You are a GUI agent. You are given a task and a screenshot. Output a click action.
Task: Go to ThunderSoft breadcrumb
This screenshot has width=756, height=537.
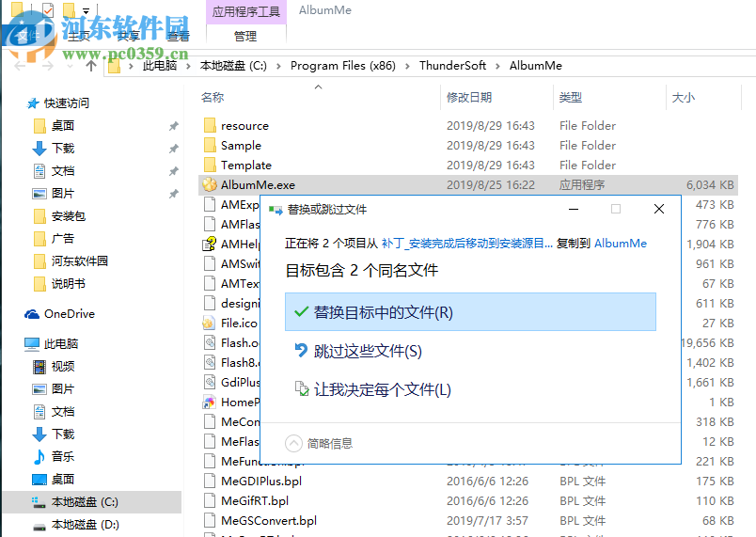[452, 66]
